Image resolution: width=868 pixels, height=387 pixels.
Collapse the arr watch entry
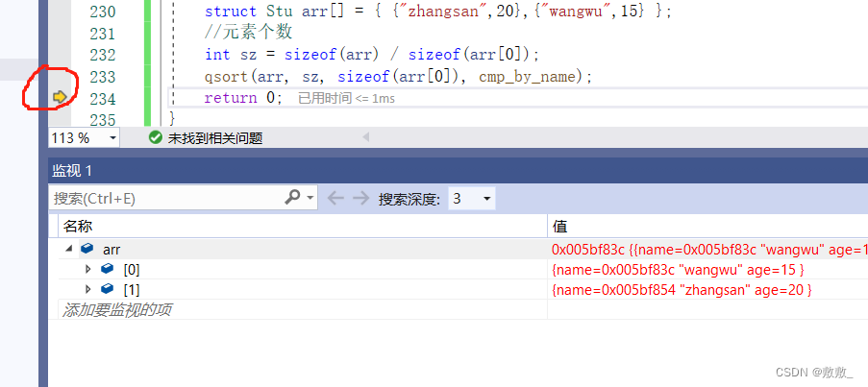click(69, 249)
